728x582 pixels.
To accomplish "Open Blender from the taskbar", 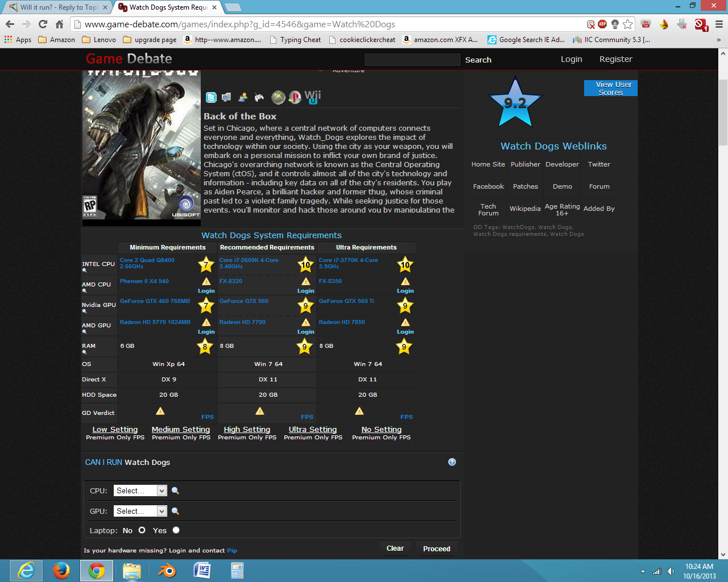I will point(167,570).
